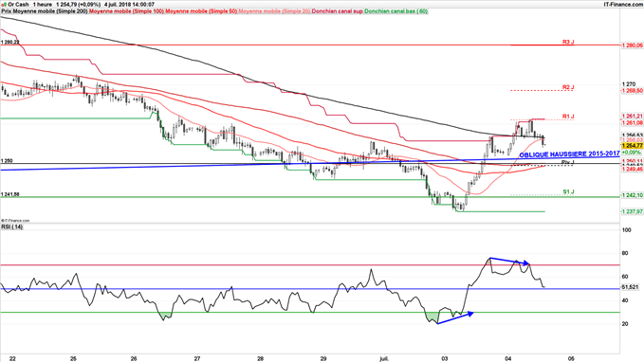Click the RSI axis value 20

626,324
